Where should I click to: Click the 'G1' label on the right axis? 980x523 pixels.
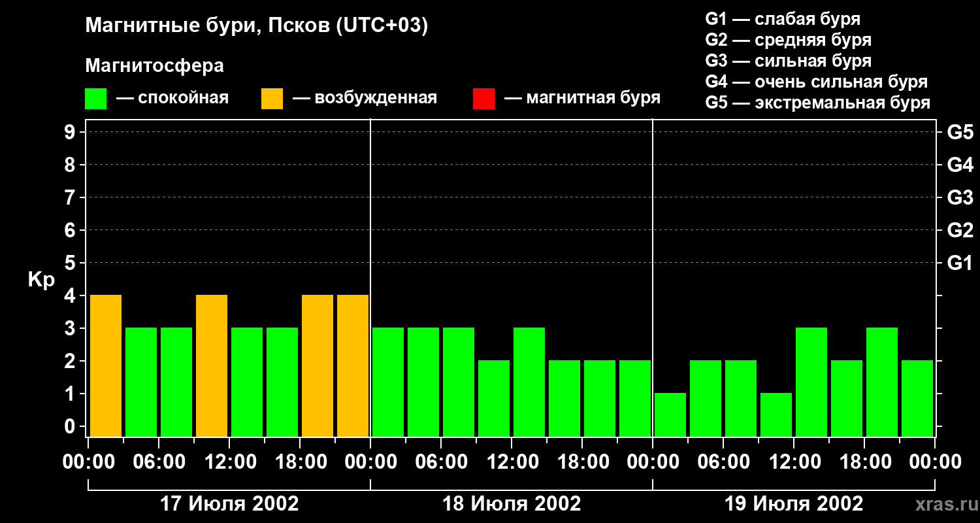tap(960, 263)
